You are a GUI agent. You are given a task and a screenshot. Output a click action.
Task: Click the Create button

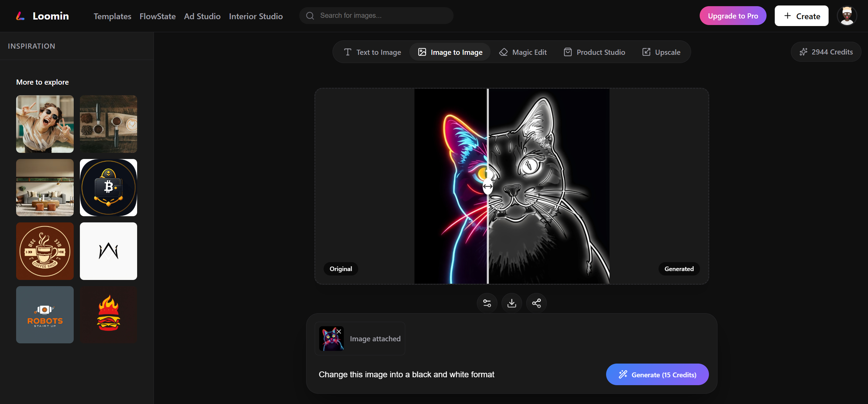[801, 15]
